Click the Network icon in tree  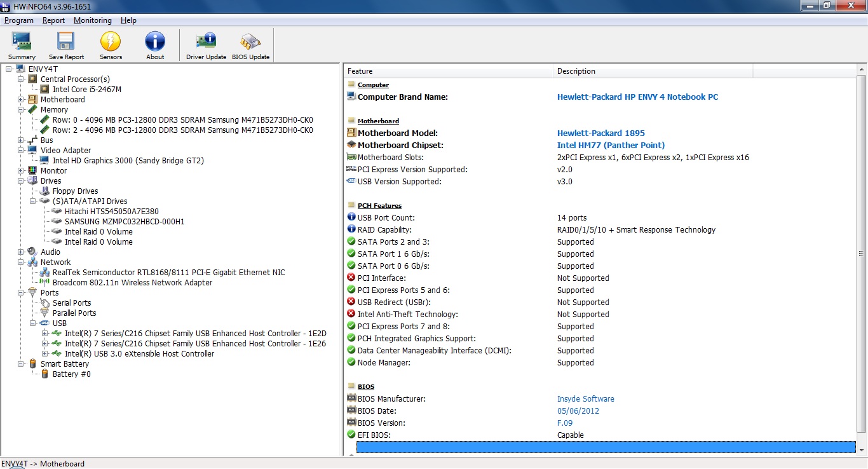(32, 262)
